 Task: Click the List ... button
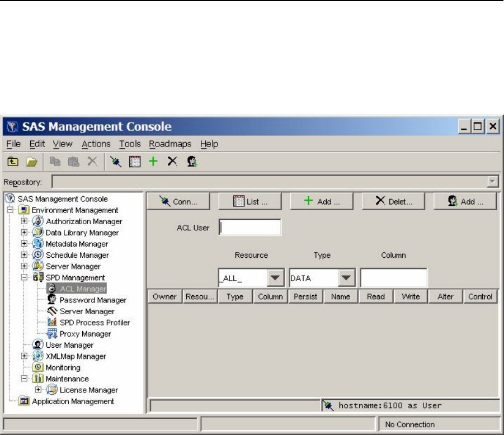coord(250,201)
